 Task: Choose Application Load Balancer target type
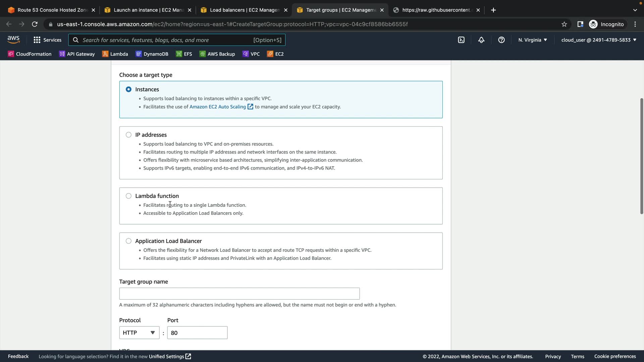[128, 241]
